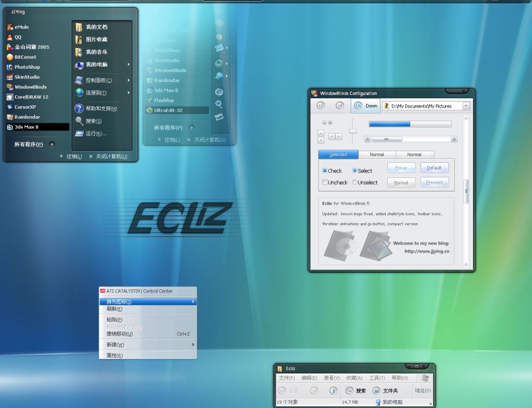Open 运行 (Run) from the start menu

tap(96, 134)
